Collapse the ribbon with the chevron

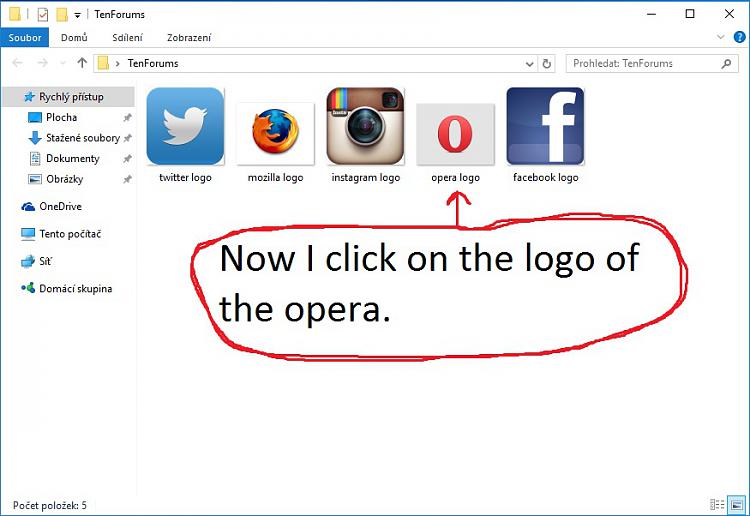(x=721, y=37)
